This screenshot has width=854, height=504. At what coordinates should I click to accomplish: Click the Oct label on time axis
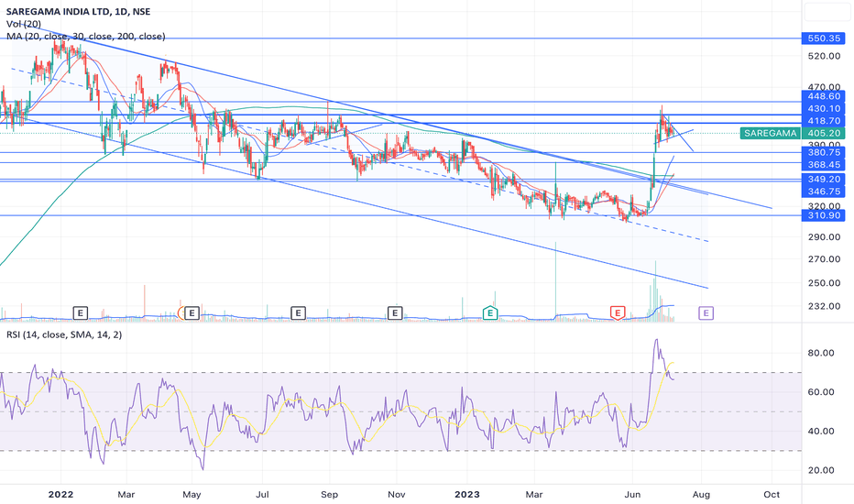click(x=772, y=495)
